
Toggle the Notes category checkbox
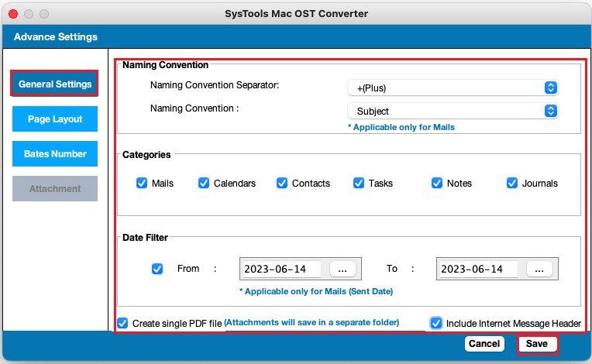(x=437, y=183)
